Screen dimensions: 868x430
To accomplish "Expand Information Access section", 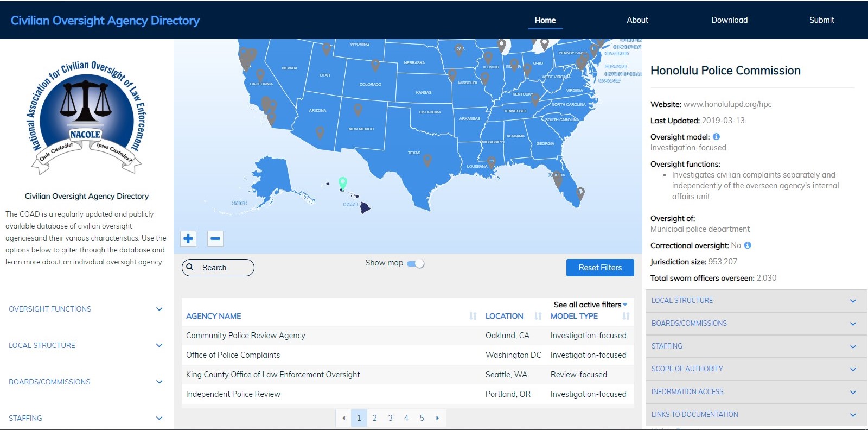I will coord(756,392).
